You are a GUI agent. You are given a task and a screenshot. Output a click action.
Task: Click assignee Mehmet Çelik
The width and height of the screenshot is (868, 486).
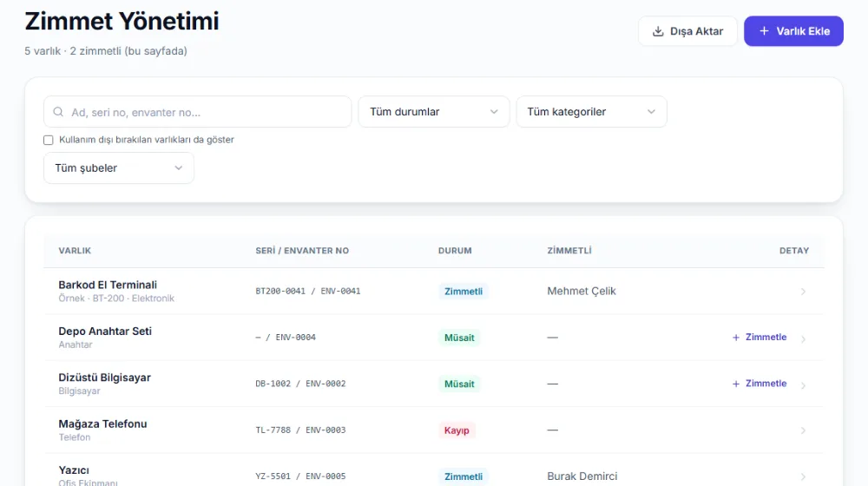[582, 291]
